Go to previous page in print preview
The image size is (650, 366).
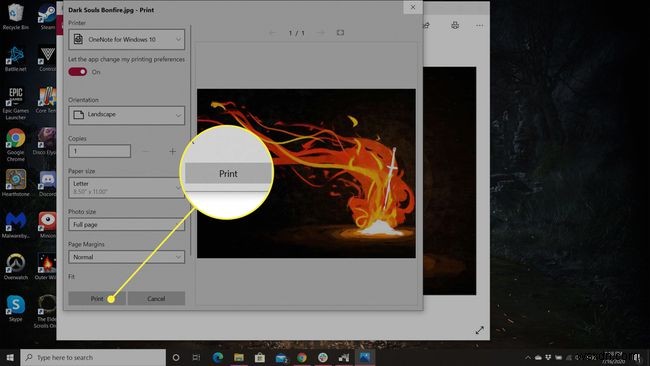coord(272,33)
